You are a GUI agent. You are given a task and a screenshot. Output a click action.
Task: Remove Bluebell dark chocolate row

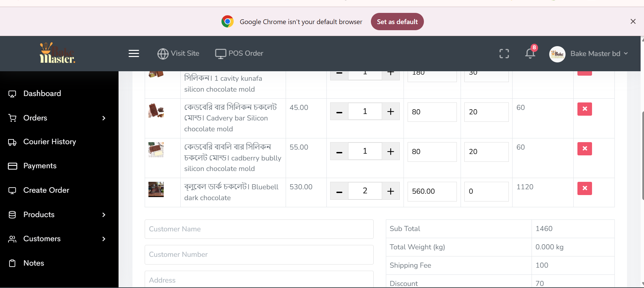pyautogui.click(x=585, y=188)
